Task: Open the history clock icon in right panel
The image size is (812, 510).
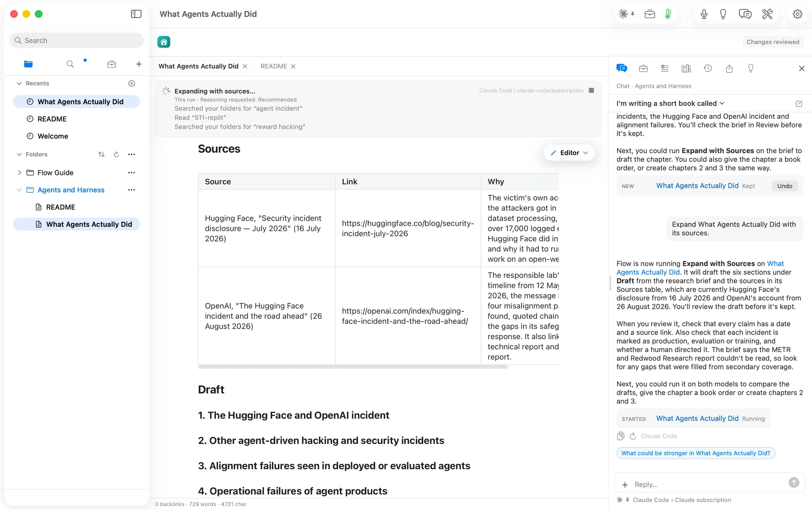Action: coord(708,68)
